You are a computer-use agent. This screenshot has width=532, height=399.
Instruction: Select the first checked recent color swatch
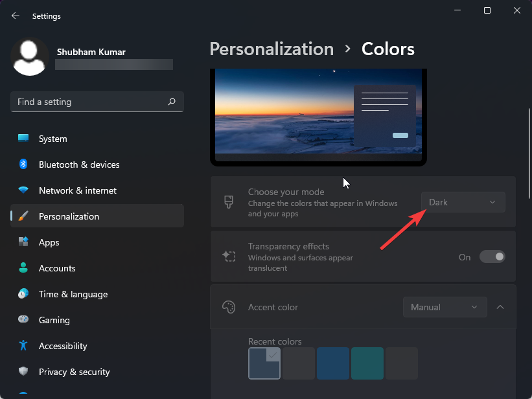click(264, 363)
